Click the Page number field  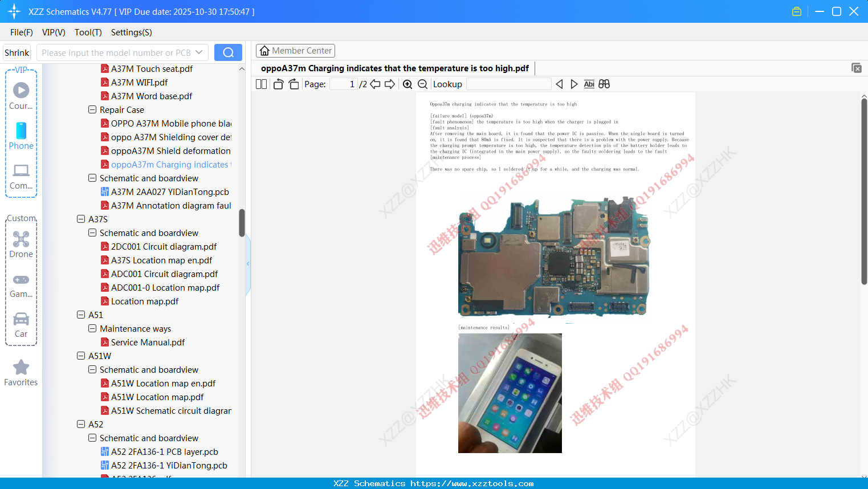[344, 84]
